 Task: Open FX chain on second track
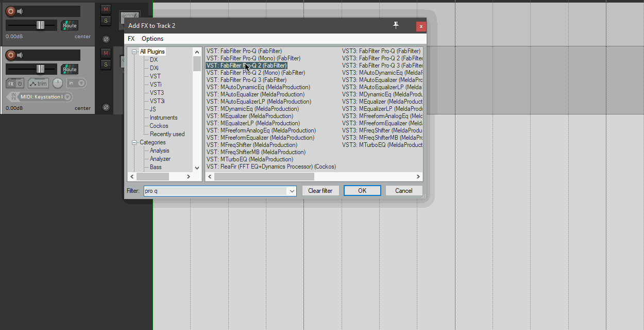point(11,84)
